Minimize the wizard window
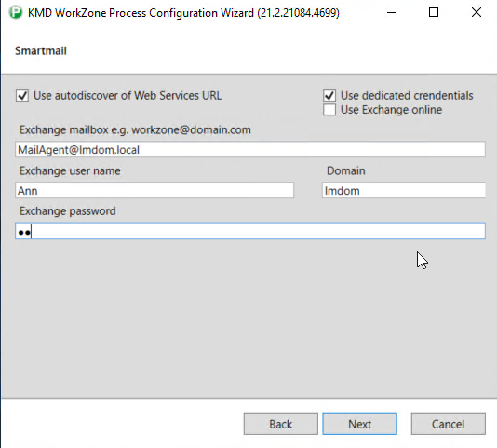Screen dimensions: 497x448 click(x=392, y=13)
